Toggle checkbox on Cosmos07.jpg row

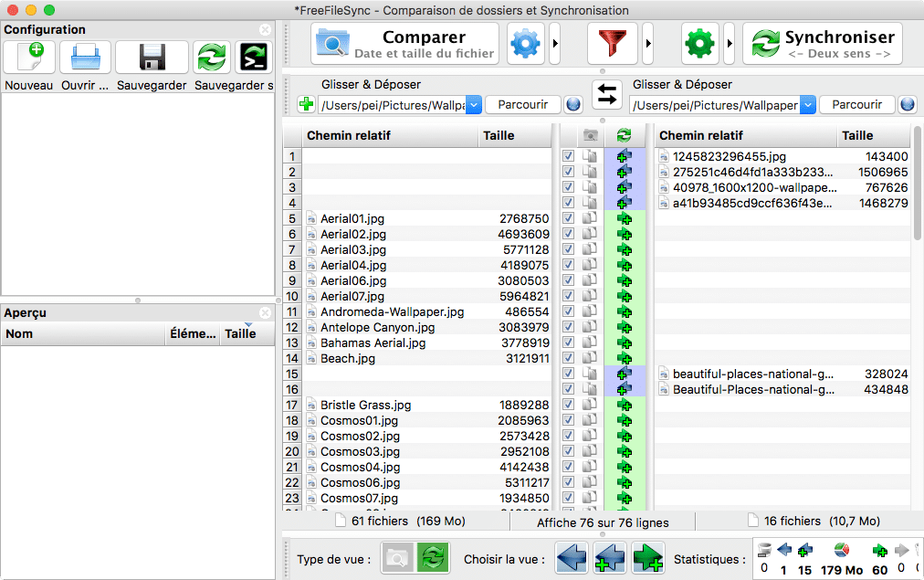(568, 498)
